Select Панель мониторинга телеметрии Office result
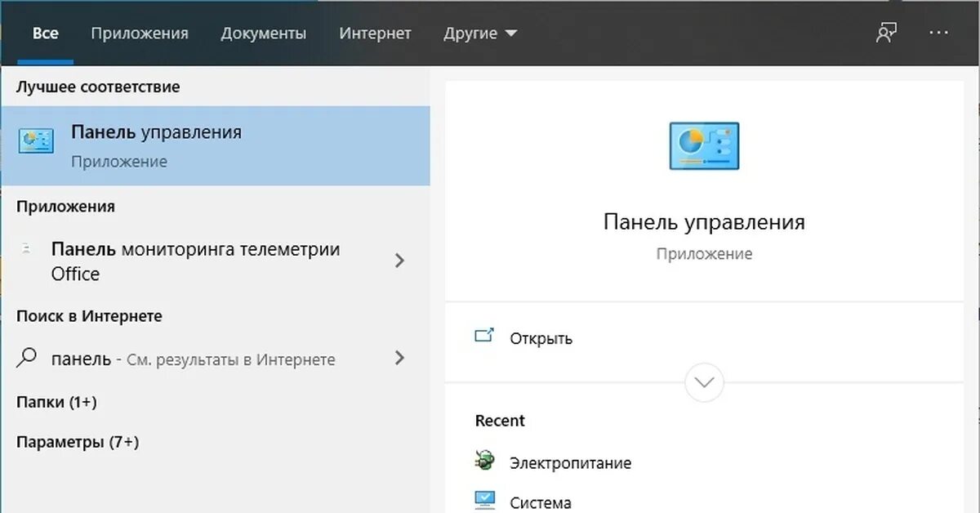Viewport: 980px width, 513px height. click(215, 261)
